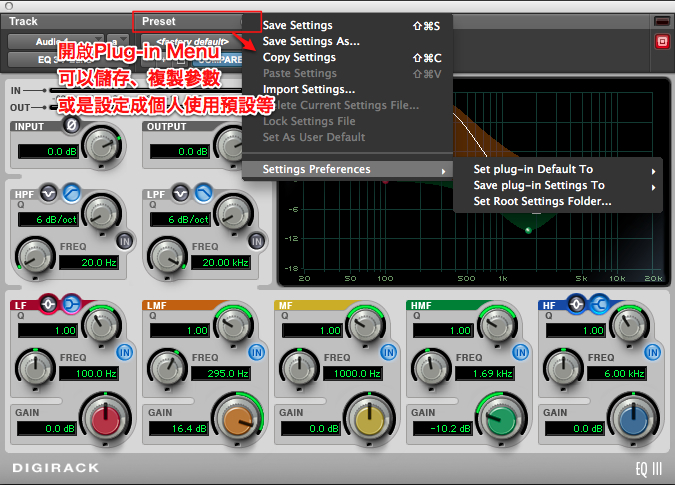Image resolution: width=675 pixels, height=485 pixels.
Task: Click the orange LMF gain knob
Action: click(238, 418)
